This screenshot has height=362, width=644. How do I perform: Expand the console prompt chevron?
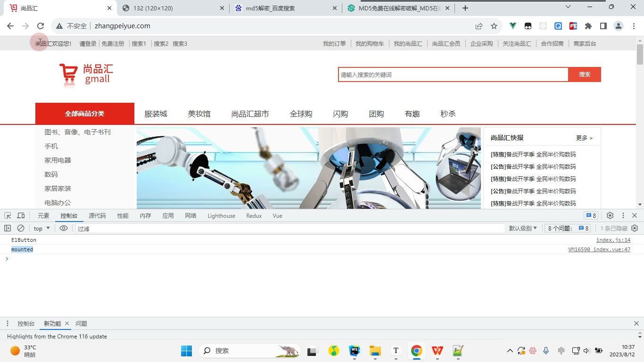pos(7,259)
